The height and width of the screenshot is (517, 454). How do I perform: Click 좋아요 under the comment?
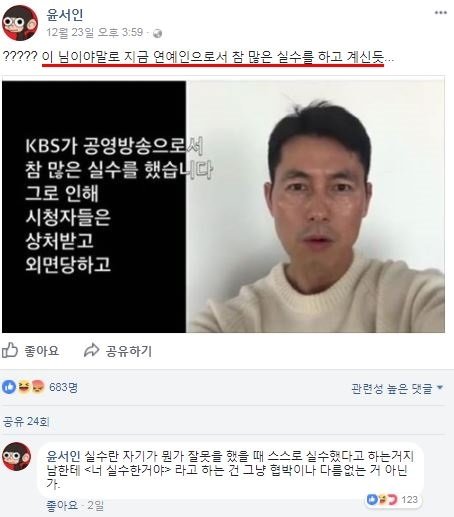click(62, 505)
